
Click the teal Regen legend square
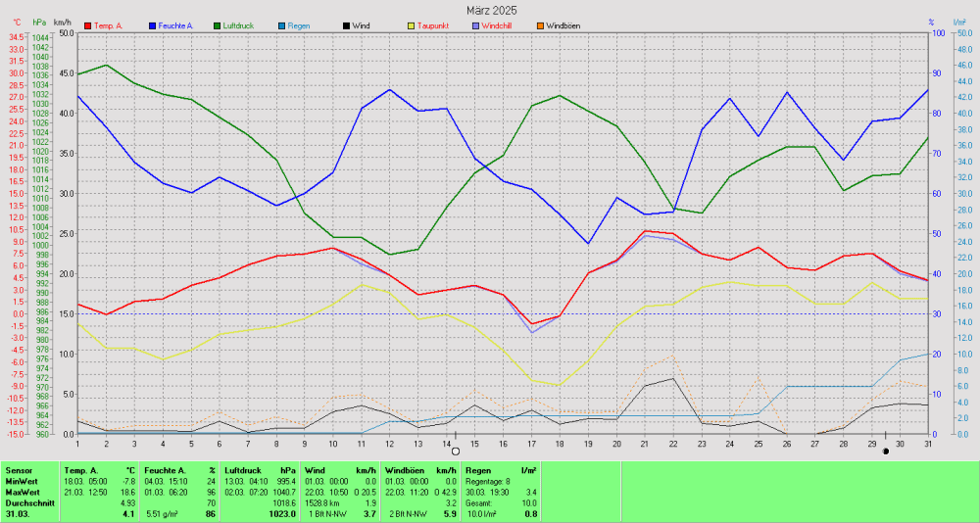click(282, 24)
